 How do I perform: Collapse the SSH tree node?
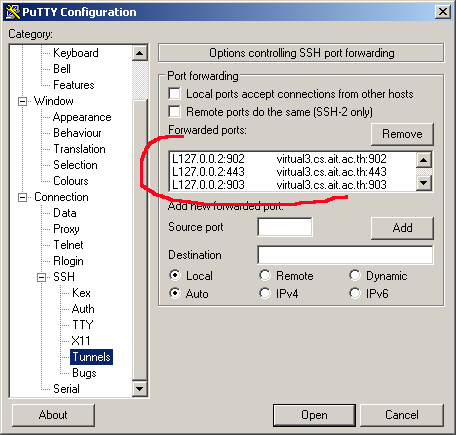click(x=41, y=277)
